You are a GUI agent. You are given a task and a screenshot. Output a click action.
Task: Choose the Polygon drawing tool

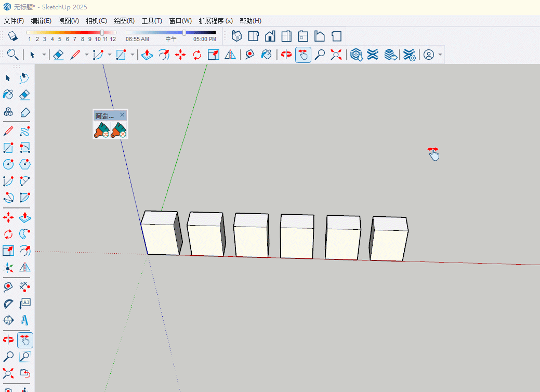tap(24, 164)
